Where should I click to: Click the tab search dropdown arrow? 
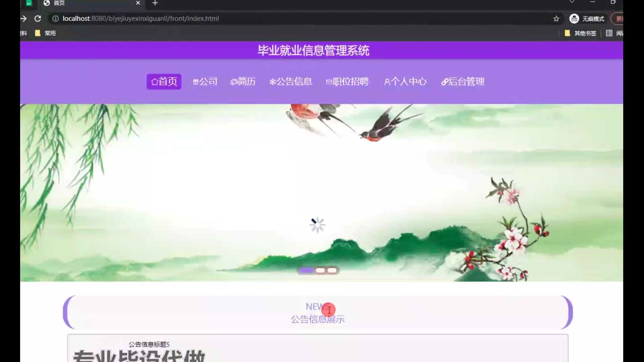click(572, 2)
